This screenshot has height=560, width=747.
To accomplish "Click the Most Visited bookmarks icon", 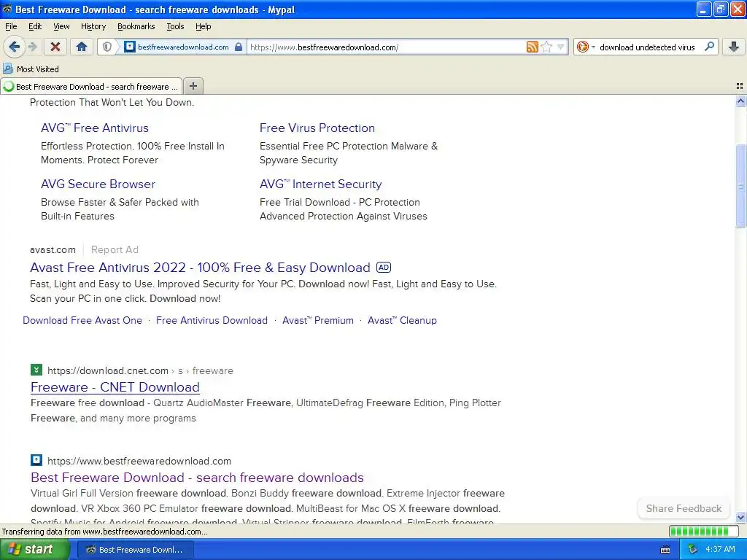I will (x=7, y=69).
